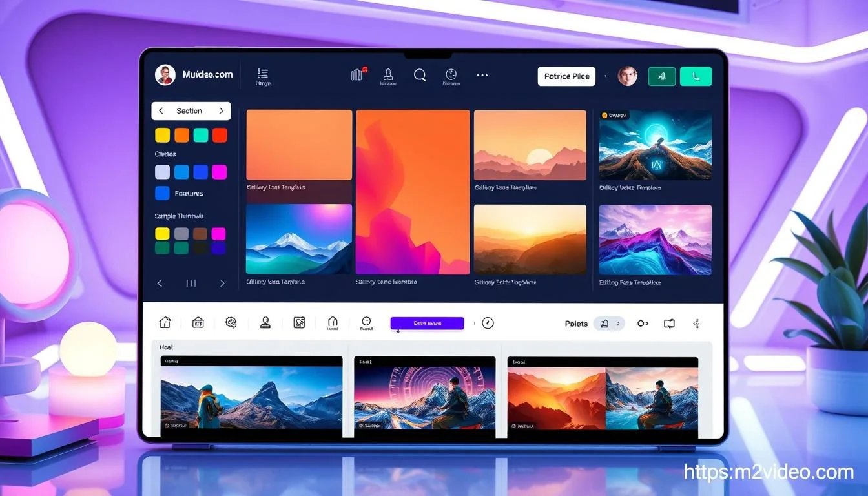Open search with the magnifier icon
Screen dimensions: 868x496
pos(420,76)
